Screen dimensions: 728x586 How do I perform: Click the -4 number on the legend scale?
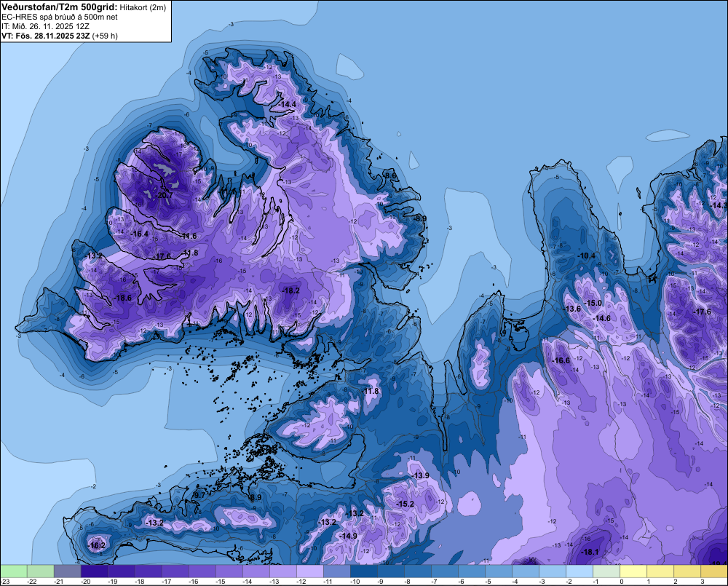click(515, 582)
